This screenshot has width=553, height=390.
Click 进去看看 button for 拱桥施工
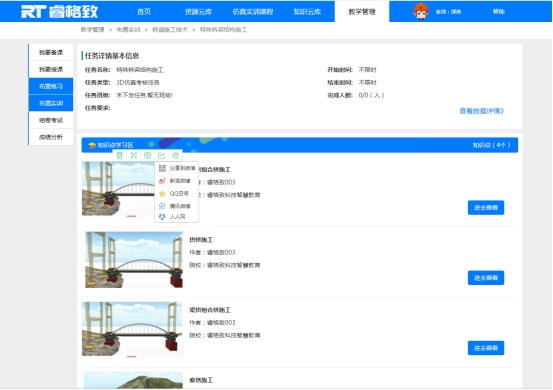tap(486, 278)
